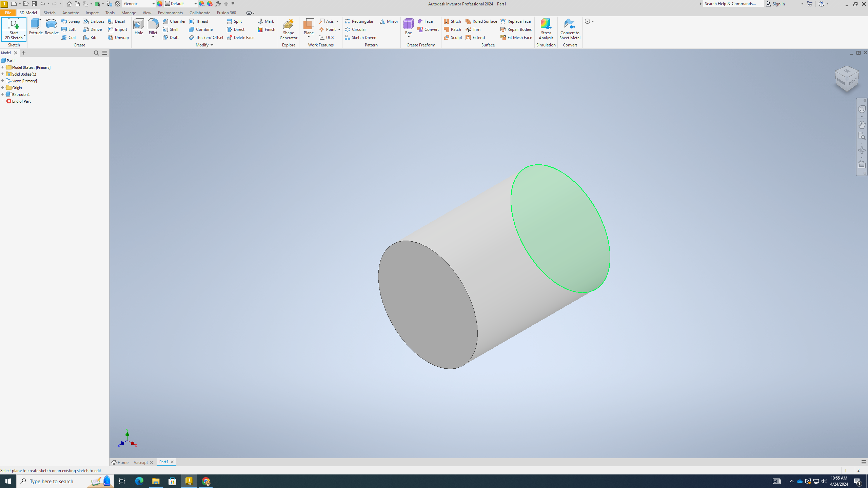Click the Search Help & Commands field

pos(733,4)
